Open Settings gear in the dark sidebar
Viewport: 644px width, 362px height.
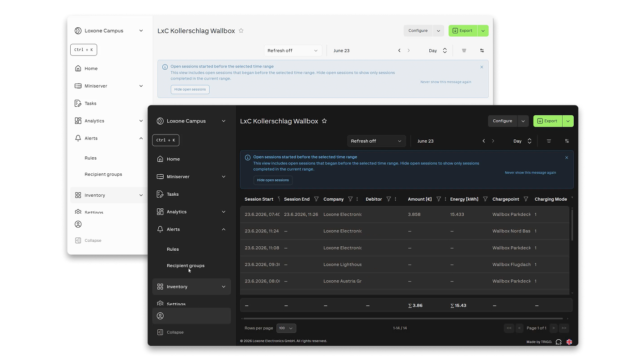[160, 304]
